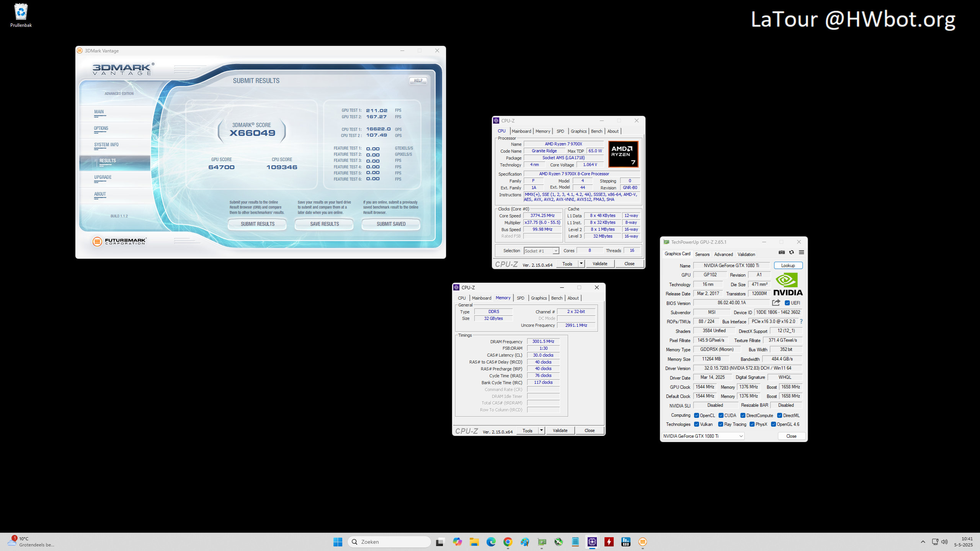This screenshot has height=551, width=980.
Task: Open Google Chrome taskbar icon
Action: click(x=508, y=542)
